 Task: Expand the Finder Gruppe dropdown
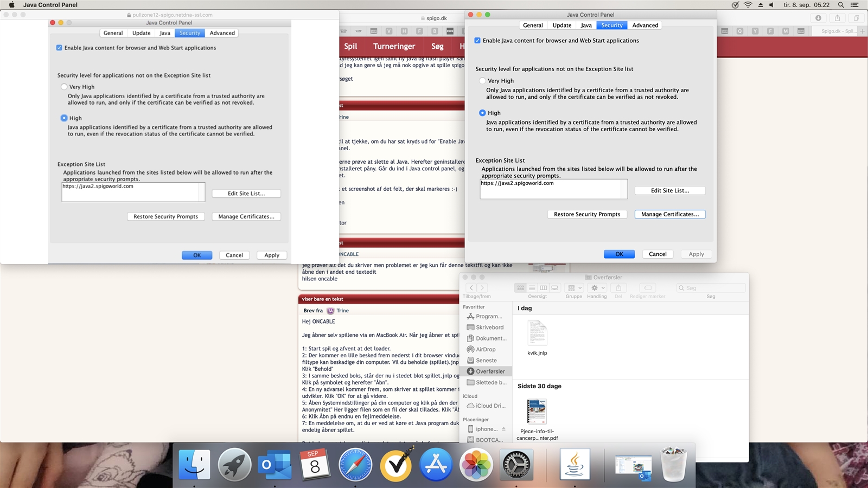click(574, 288)
